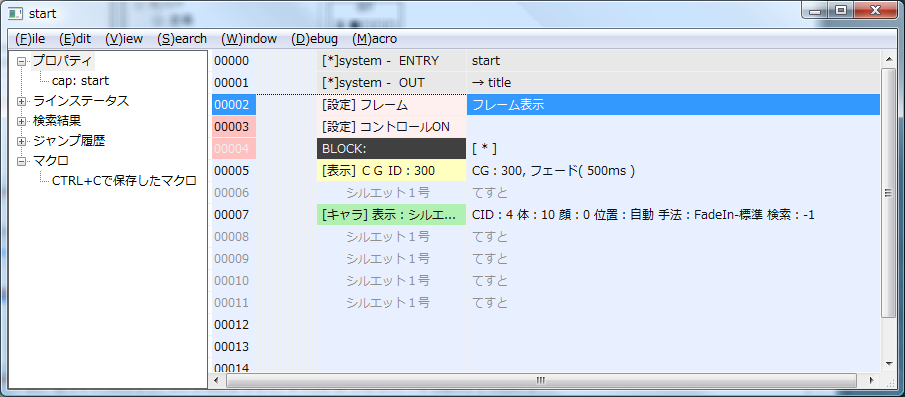Select the cap: start tree item
This screenshot has width=905, height=397.
click(x=80, y=81)
